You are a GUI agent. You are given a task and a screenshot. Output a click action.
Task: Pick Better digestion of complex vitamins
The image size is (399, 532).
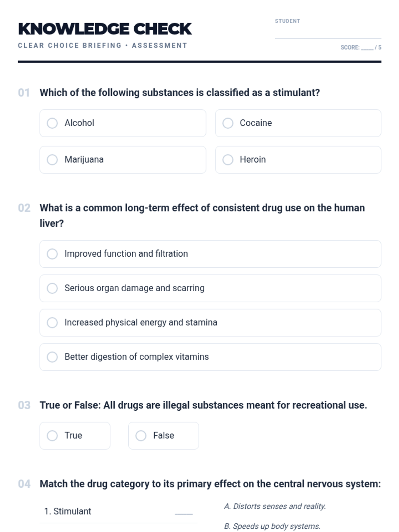pyautogui.click(x=52, y=357)
